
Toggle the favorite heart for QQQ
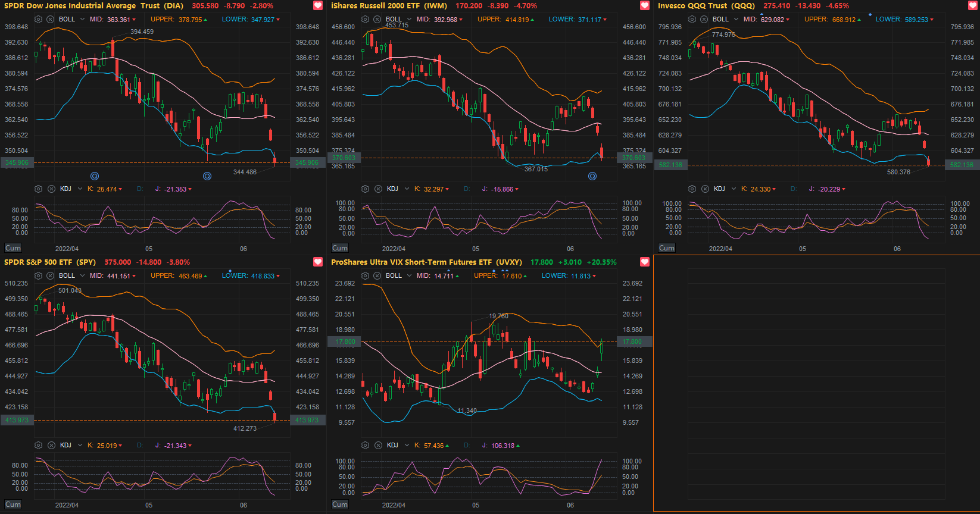(x=972, y=5)
